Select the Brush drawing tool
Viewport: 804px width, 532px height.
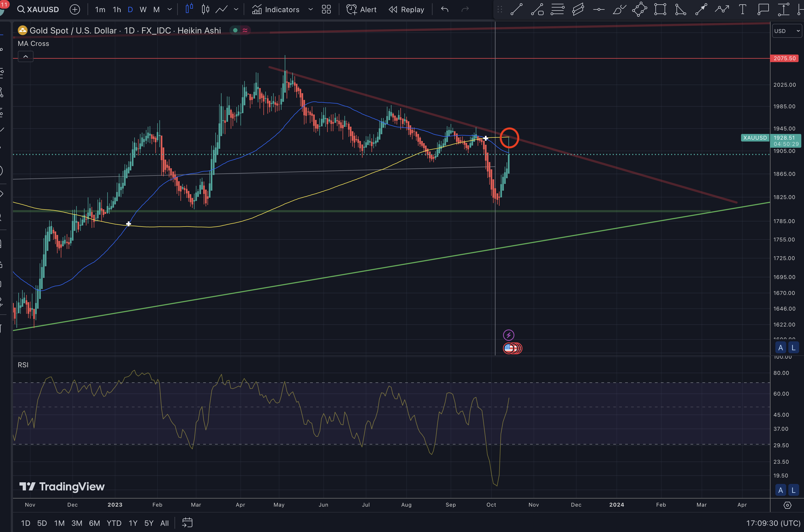coord(619,9)
